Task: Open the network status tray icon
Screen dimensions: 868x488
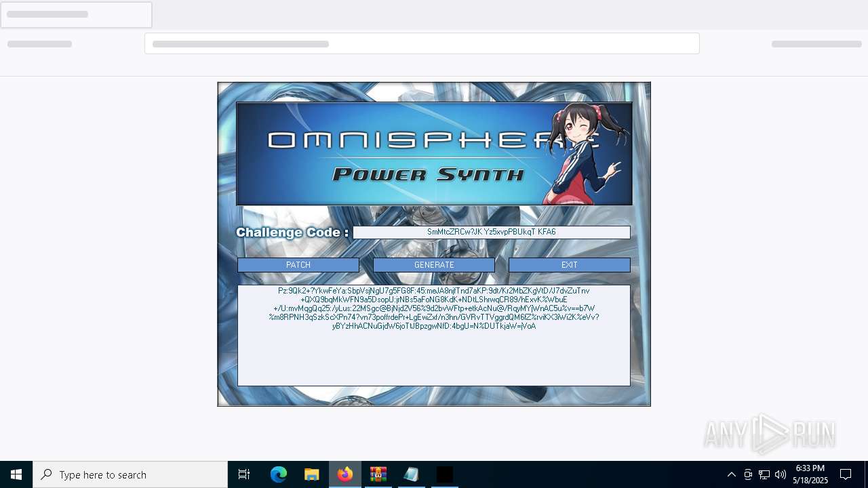Action: [x=764, y=474]
